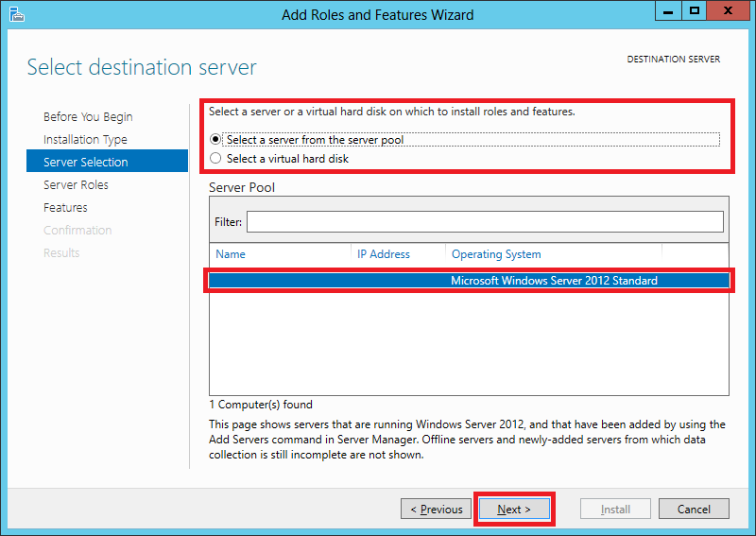Click the Confirmation step in sidebar
Viewport: 756px width, 536px height.
77,231
